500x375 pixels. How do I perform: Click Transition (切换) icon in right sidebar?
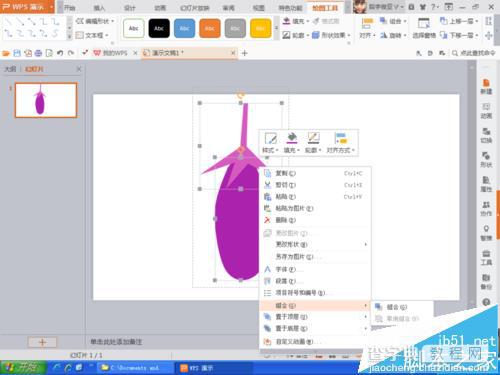pos(486,136)
